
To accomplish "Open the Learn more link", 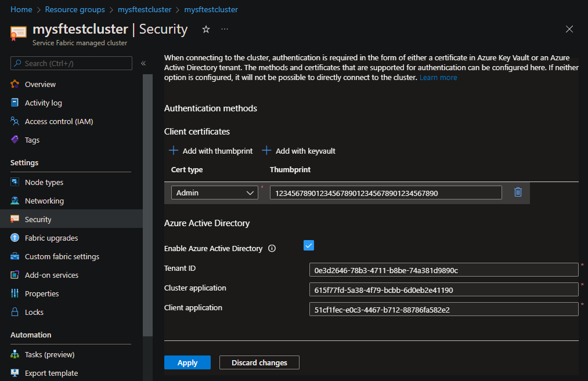I will (438, 78).
